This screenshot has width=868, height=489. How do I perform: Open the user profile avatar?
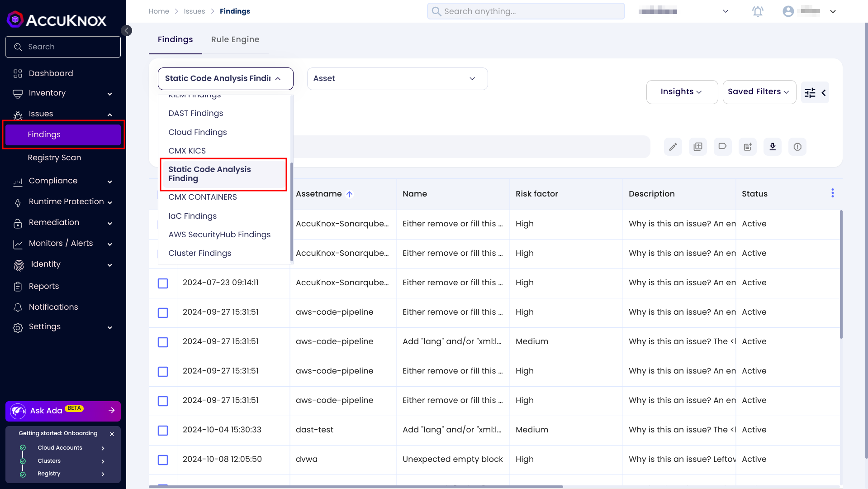click(x=788, y=11)
